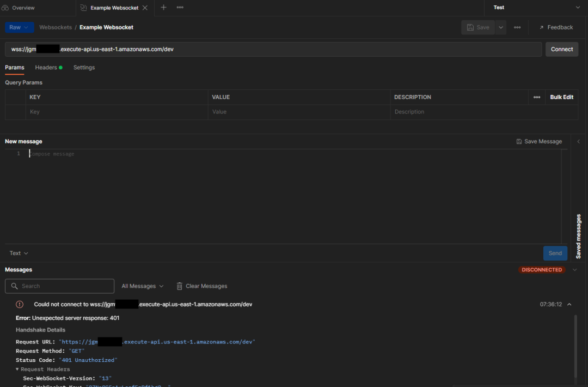Open query params column options ellipsis
The width and height of the screenshot is (588, 387).
[x=537, y=97]
